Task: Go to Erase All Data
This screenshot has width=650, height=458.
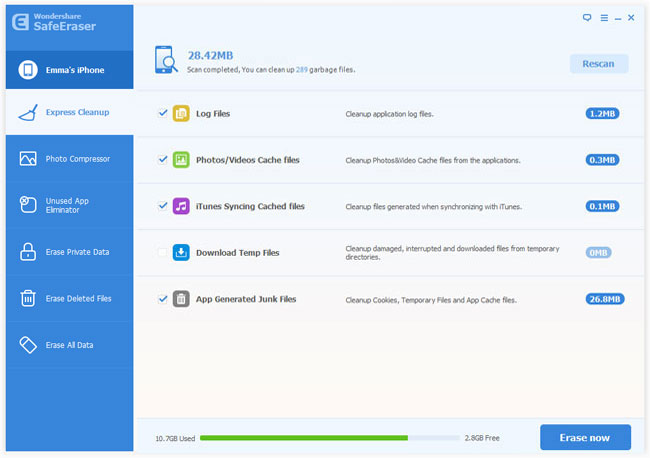Action: (x=70, y=345)
